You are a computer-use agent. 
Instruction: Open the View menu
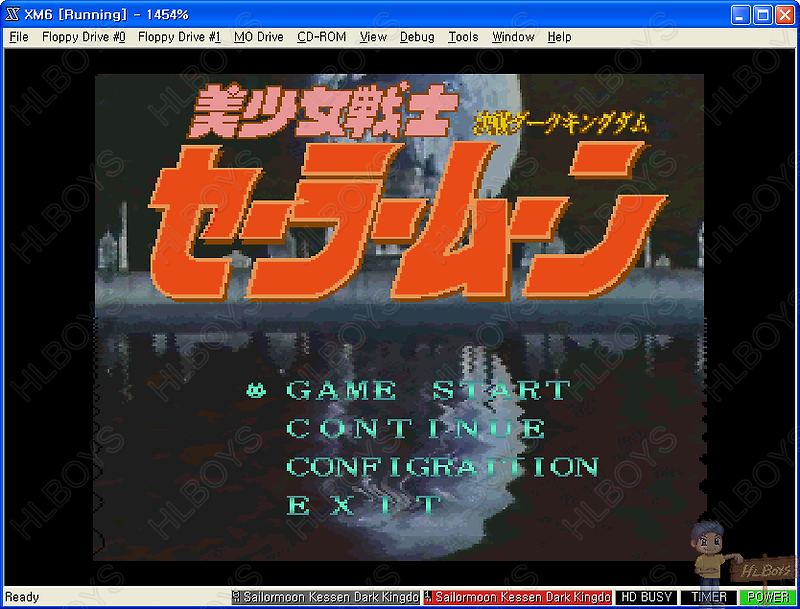(x=373, y=37)
